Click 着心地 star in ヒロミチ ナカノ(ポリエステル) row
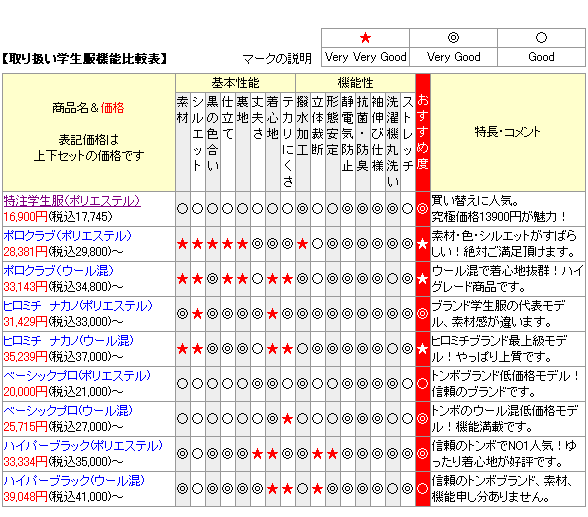Image resolution: width=588 pixels, height=517 pixels. (x=273, y=314)
